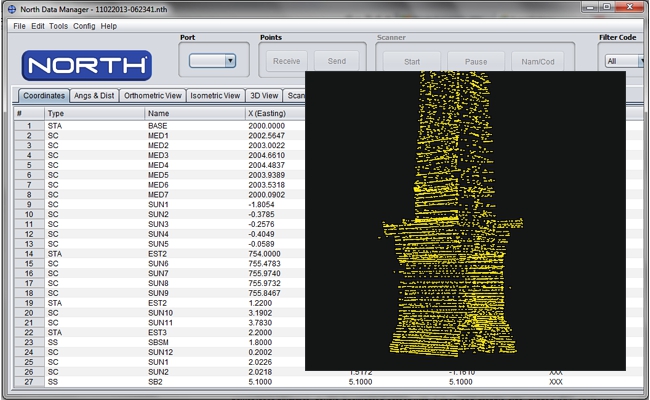Open the 3D View tab
Viewport: 650px width, 400px height.
[x=264, y=96]
